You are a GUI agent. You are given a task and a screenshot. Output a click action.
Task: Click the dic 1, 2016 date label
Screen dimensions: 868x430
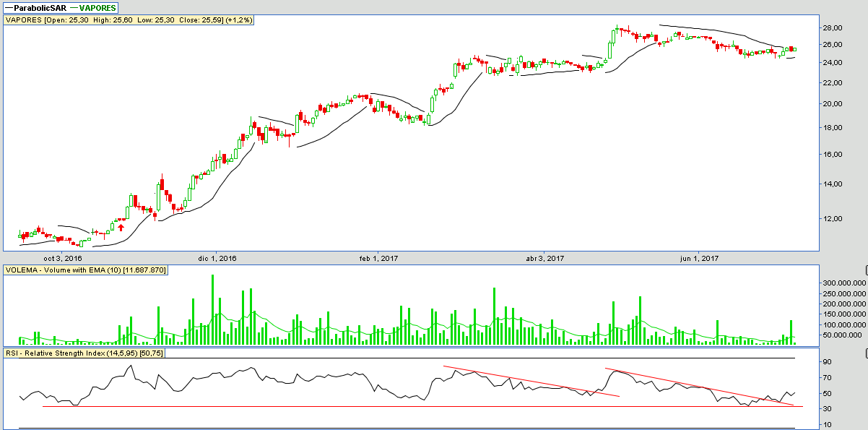217,258
